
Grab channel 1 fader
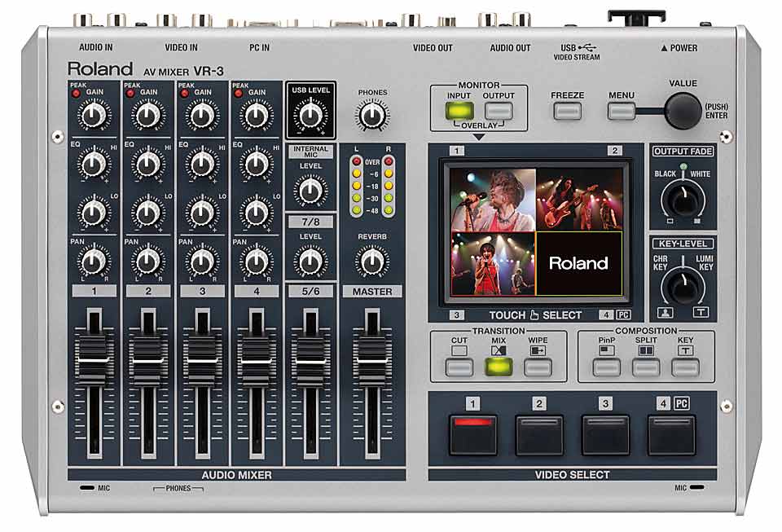[94, 360]
